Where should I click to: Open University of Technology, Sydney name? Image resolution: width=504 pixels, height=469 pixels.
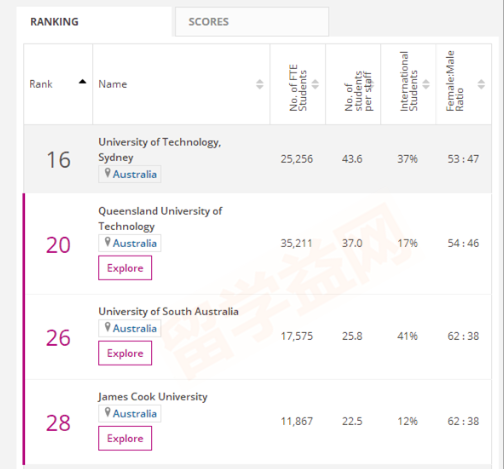click(160, 150)
